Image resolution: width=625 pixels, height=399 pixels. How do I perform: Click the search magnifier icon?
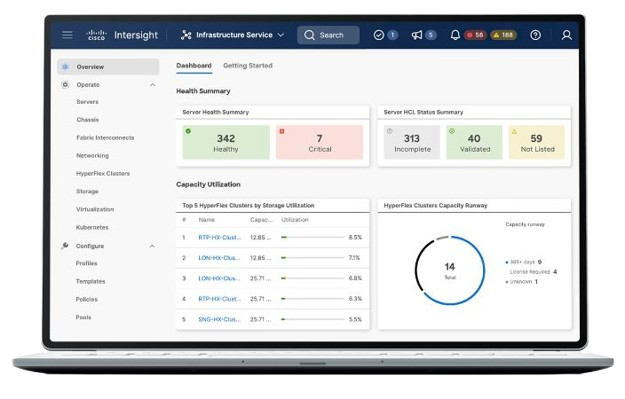[309, 35]
